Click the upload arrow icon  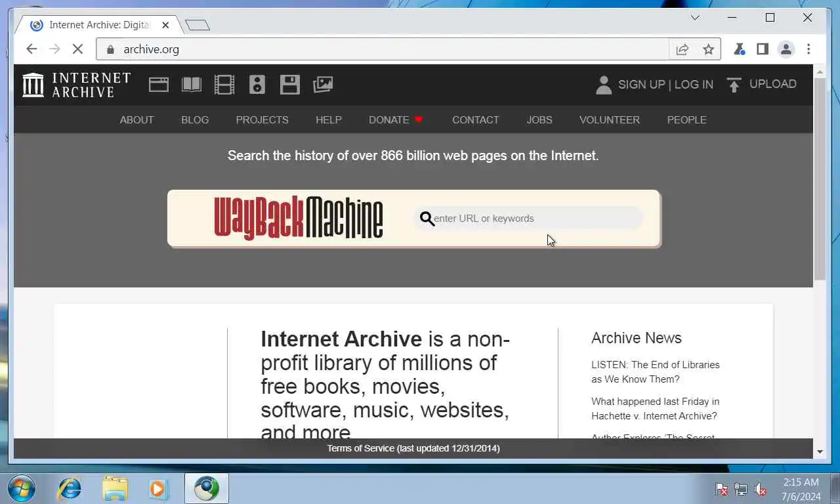pos(734,85)
